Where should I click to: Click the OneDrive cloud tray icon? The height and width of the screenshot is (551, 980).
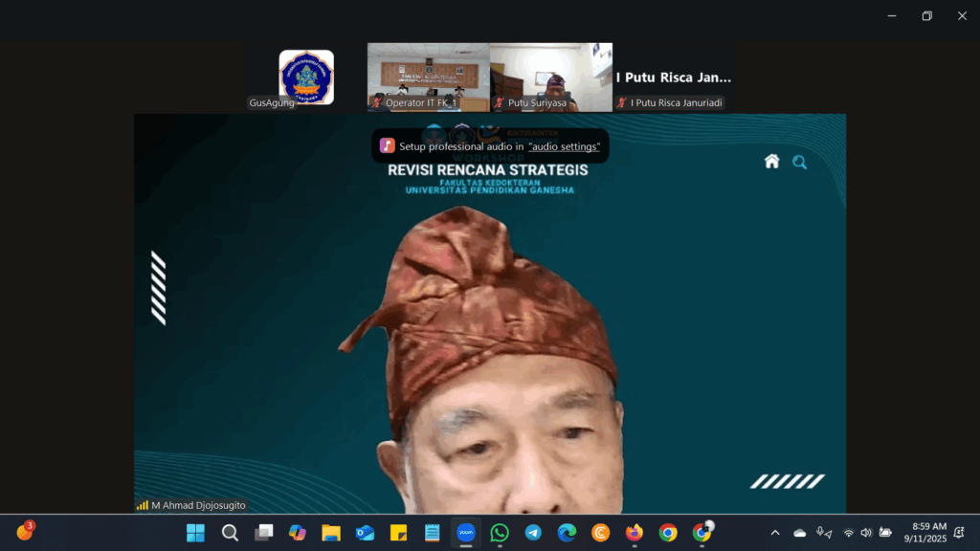point(799,533)
